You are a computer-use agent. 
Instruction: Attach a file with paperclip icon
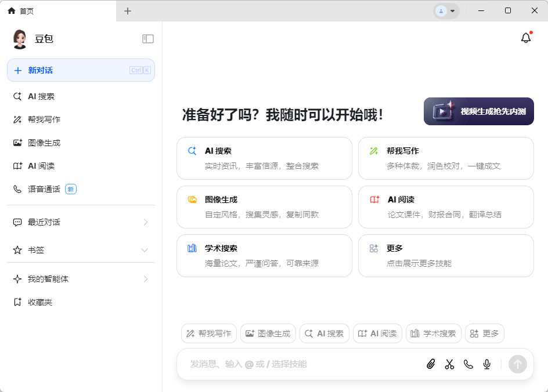431,364
